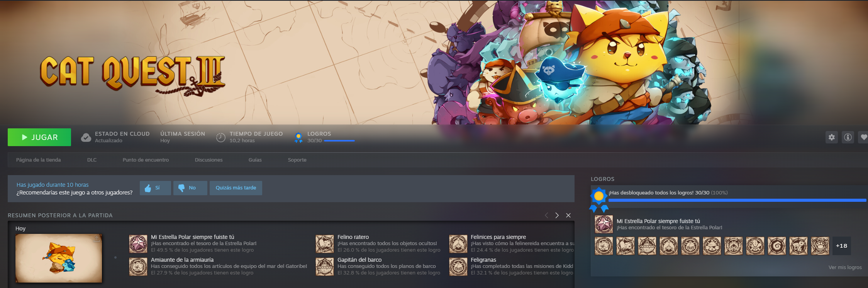Image resolution: width=868 pixels, height=288 pixels.
Task: Recommend the game with the Sí button
Action: click(155, 188)
